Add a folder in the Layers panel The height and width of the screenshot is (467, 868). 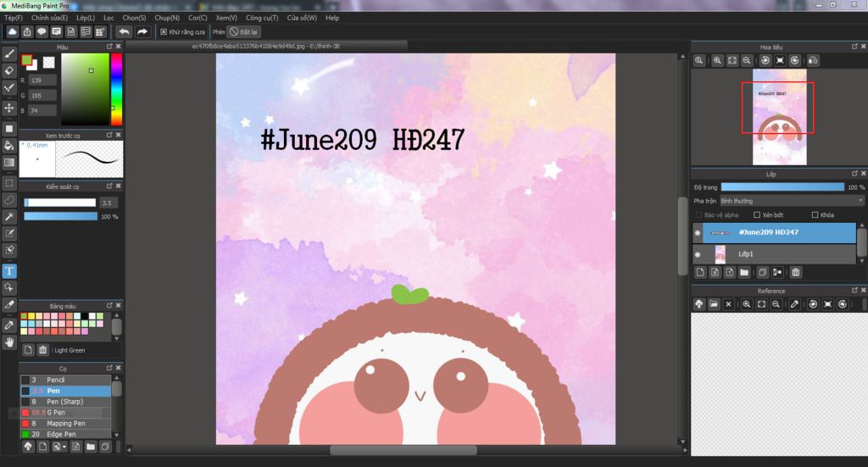pyautogui.click(x=744, y=272)
